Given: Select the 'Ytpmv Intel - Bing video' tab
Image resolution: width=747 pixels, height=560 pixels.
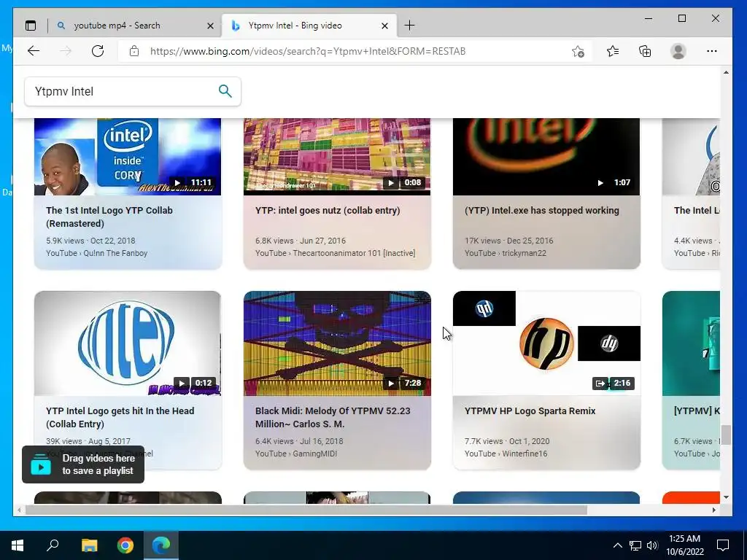Looking at the screenshot, I should point(309,26).
